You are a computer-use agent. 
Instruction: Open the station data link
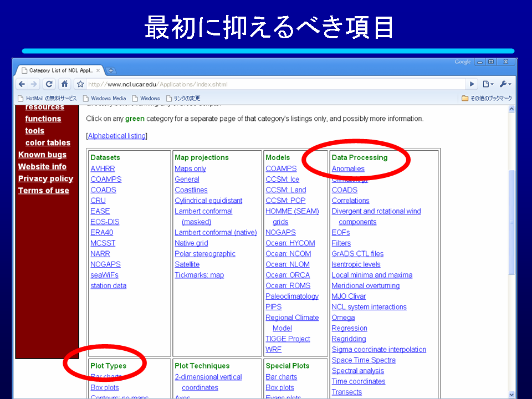109,286
